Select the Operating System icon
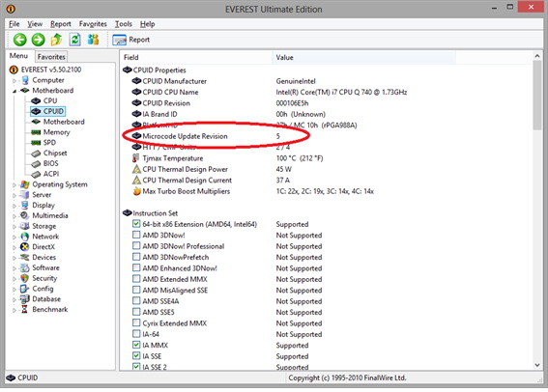Viewport: 548px width, 392px height. [x=25, y=184]
